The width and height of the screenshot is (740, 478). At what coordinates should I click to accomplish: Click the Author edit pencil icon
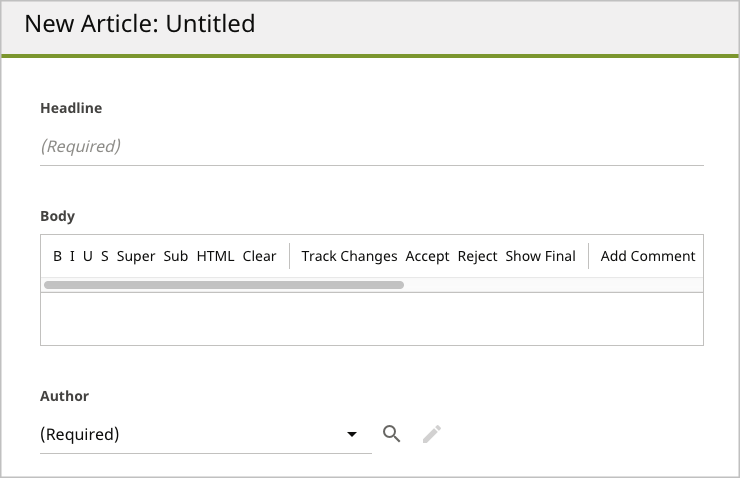pyautogui.click(x=432, y=434)
